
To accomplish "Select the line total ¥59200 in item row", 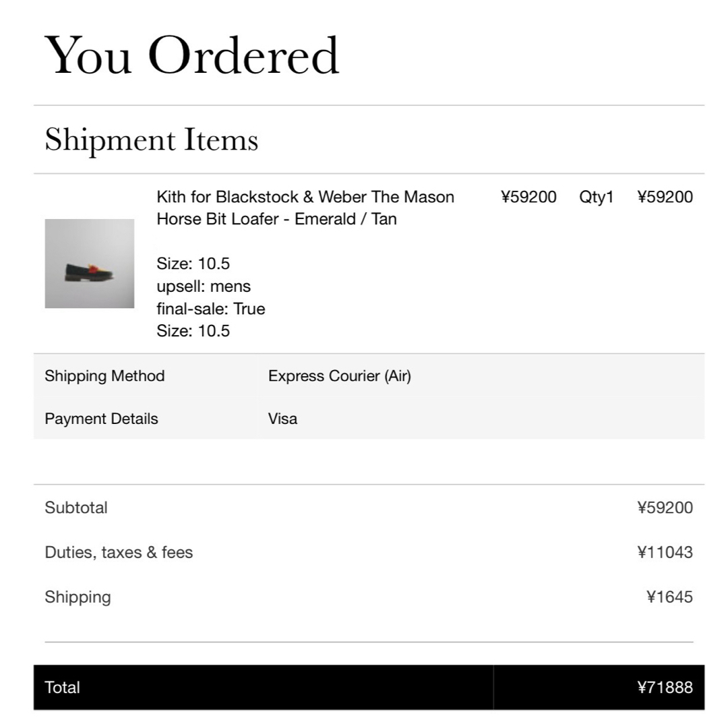I will click(x=665, y=197).
